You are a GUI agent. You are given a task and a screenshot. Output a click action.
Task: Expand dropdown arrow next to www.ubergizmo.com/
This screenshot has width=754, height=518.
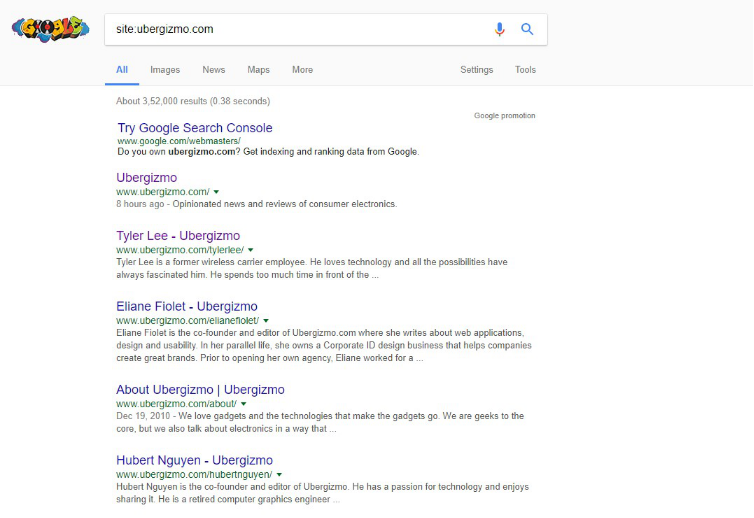pos(216,192)
